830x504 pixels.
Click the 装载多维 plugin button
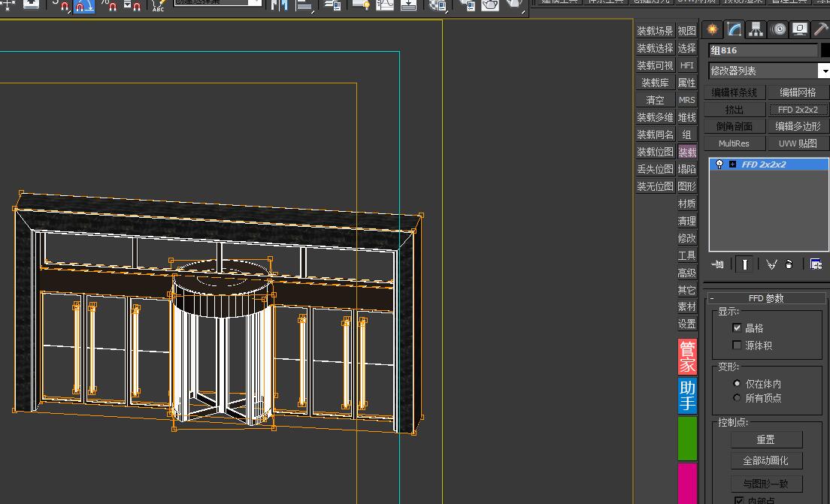tap(655, 117)
